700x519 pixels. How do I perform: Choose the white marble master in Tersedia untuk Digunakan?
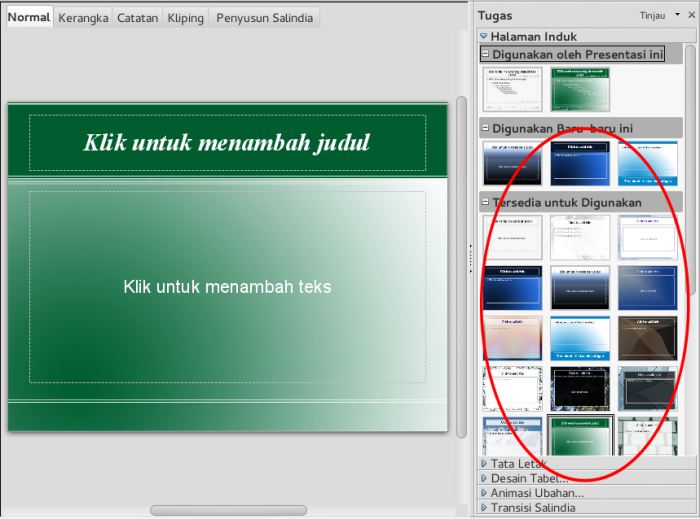coord(580,237)
